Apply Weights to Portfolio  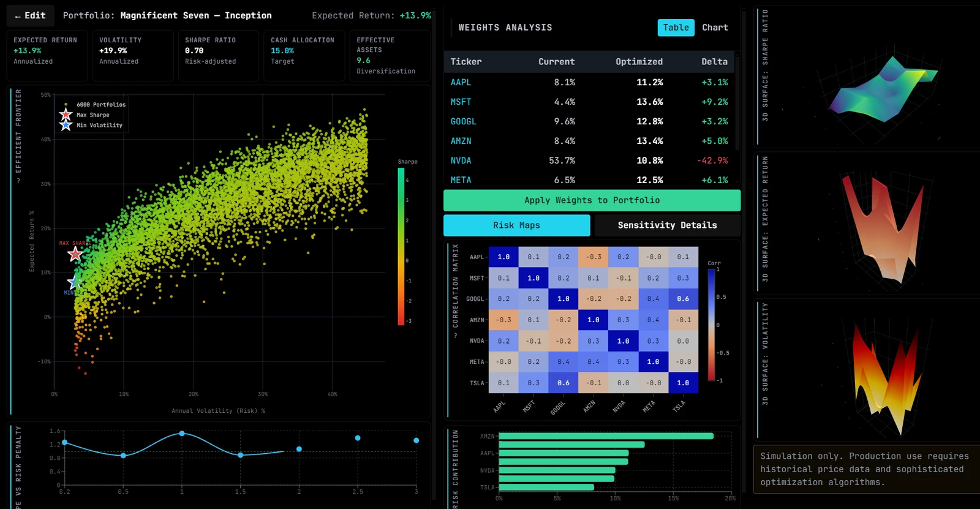tap(592, 200)
